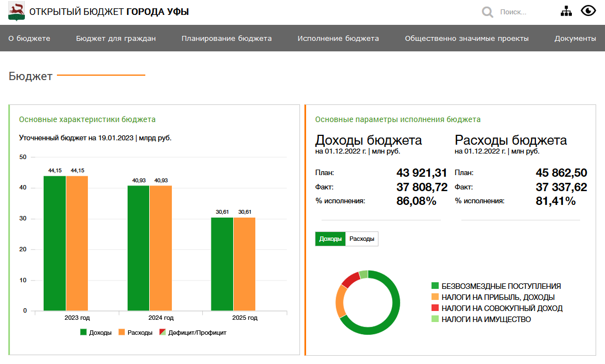Image resolution: width=605 pixels, height=364 pixels.
Task: Click income plan value 43 921,31
Action: point(422,173)
